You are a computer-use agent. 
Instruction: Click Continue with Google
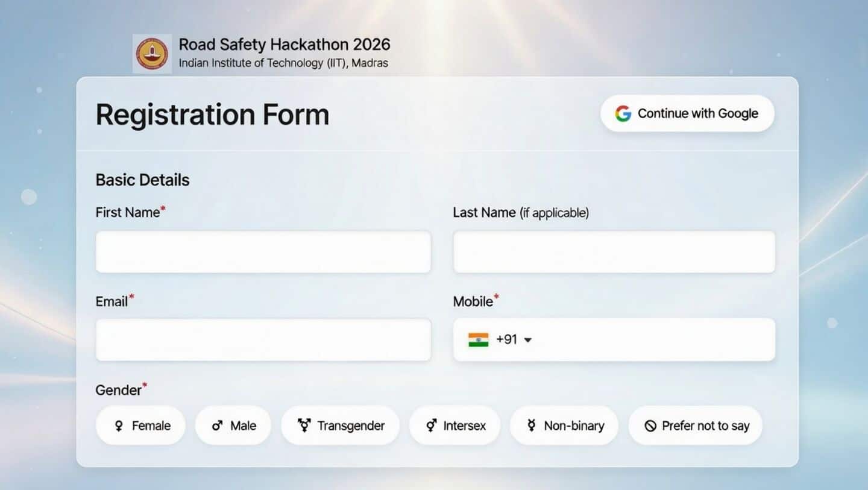tap(687, 113)
